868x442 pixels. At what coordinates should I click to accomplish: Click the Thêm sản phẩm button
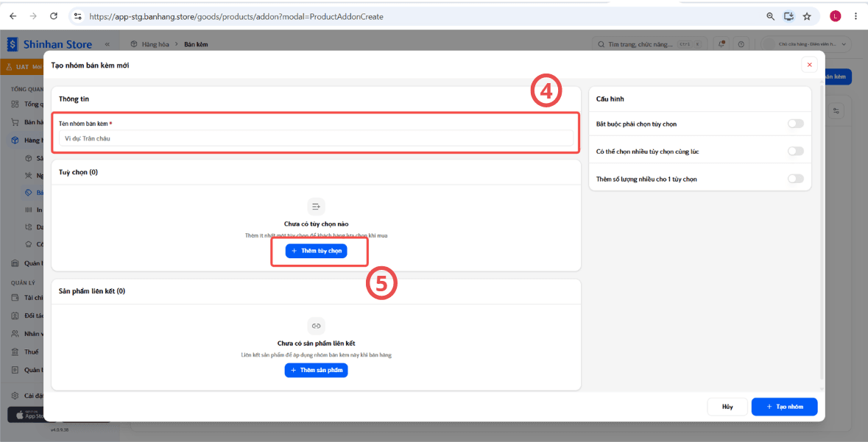pos(316,370)
